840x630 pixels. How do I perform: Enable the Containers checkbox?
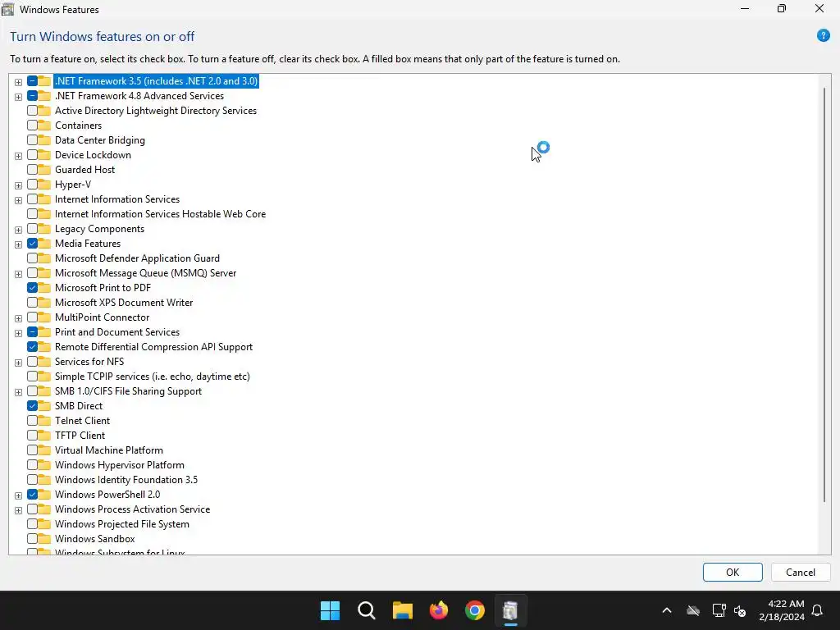[32, 126]
